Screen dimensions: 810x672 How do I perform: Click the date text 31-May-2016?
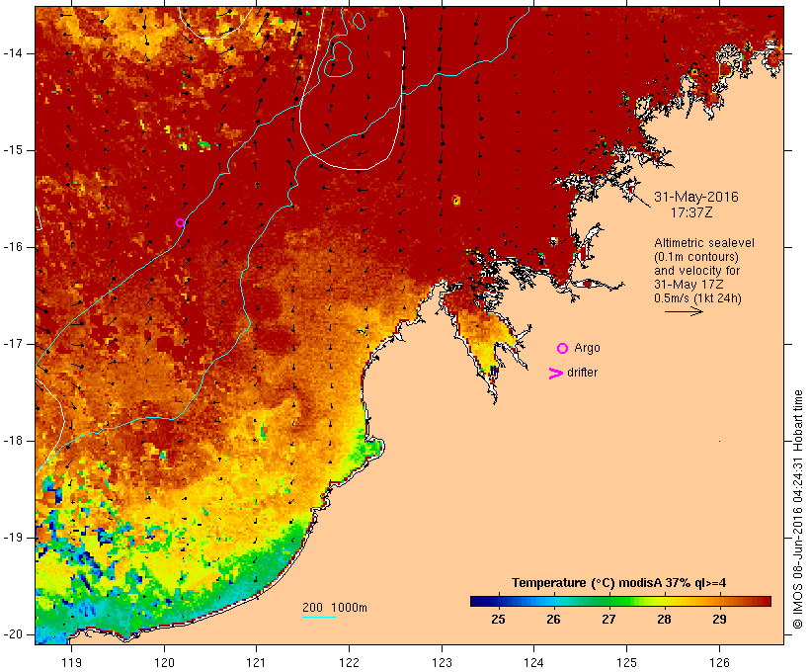695,197
